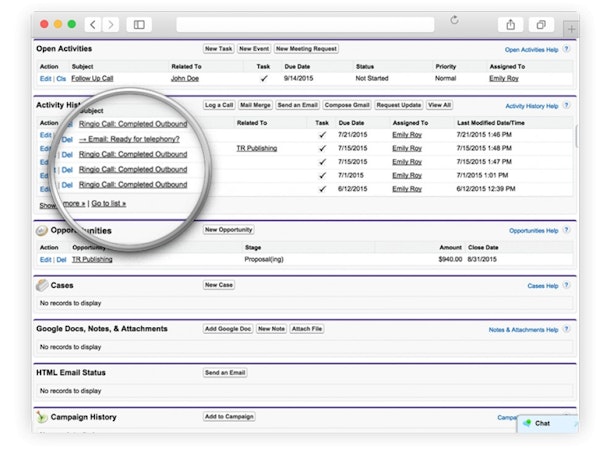This screenshot has height=450, width=600.
Task: Click the New Opportunity button
Action: pos(228,230)
